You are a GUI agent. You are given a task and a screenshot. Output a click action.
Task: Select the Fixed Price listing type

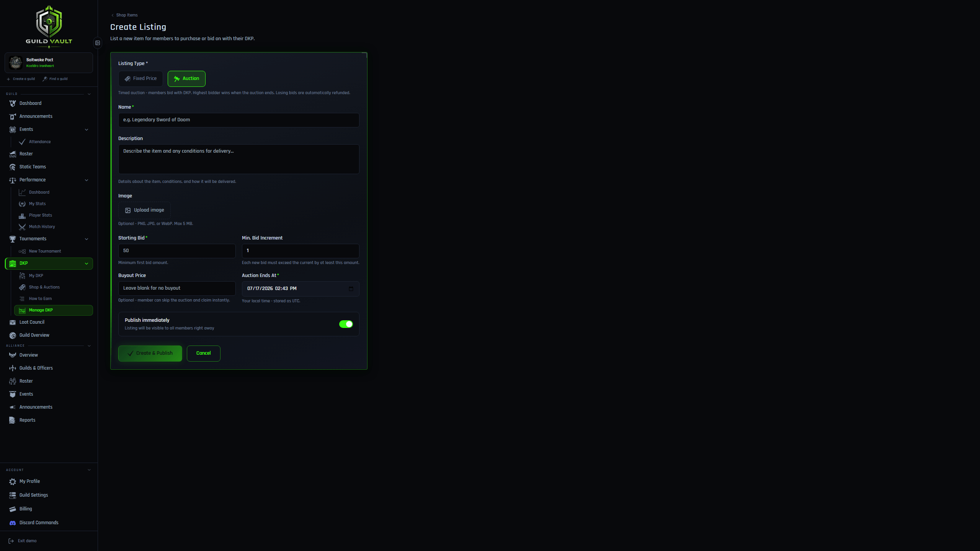tap(140, 78)
